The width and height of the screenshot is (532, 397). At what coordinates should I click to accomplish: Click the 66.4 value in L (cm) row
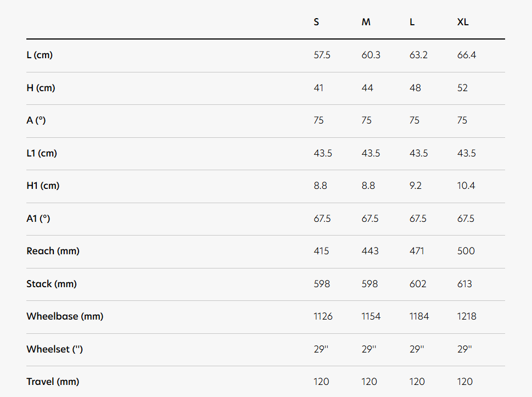tap(466, 55)
